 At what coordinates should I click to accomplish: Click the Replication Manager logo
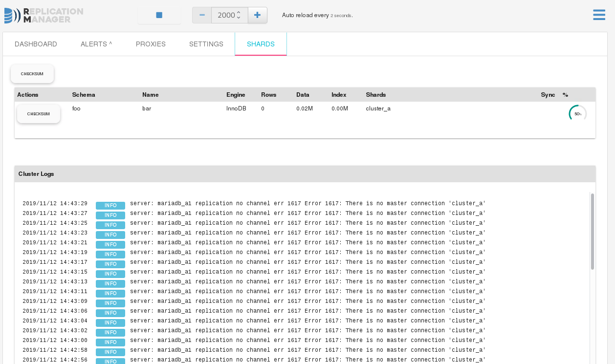point(44,15)
